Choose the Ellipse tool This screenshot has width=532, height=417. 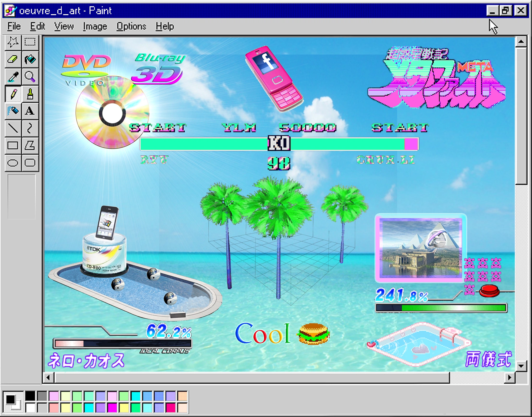(x=13, y=163)
